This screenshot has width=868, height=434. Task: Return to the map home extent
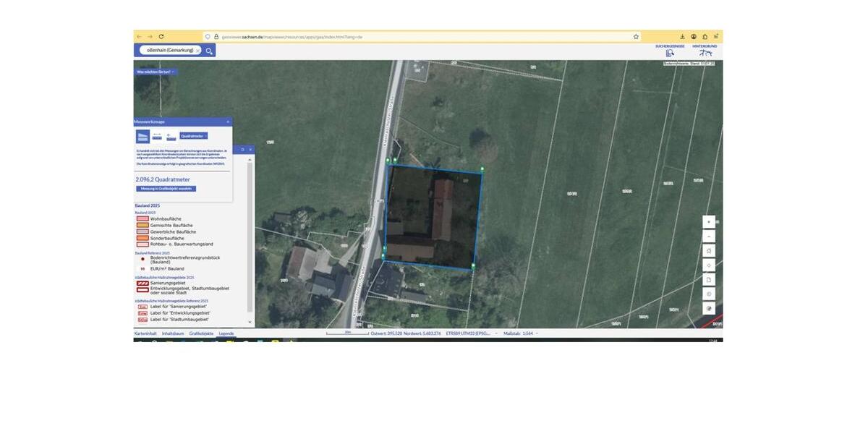coord(709,251)
